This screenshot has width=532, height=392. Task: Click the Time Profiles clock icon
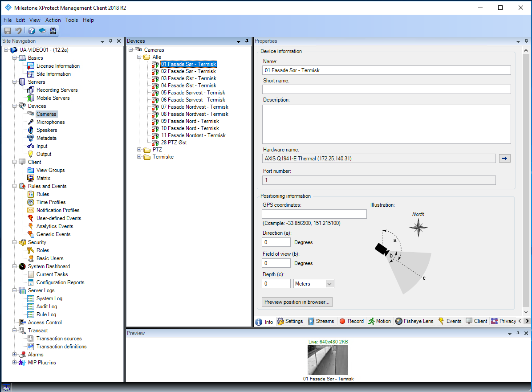[31, 202]
